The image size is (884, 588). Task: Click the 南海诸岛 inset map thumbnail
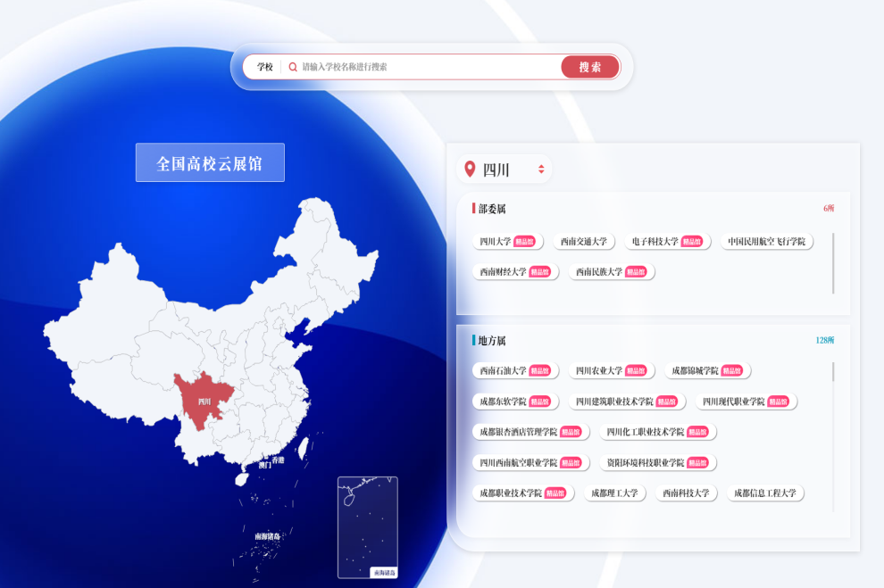click(368, 527)
